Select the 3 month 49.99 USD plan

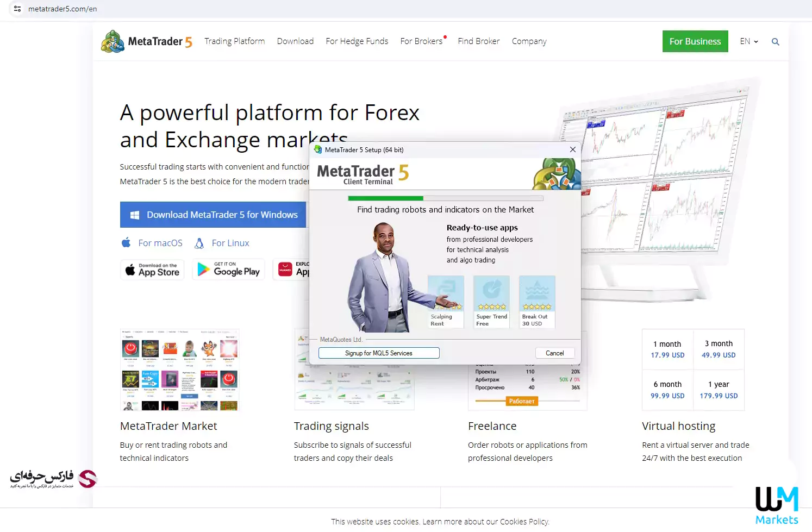[719, 349]
